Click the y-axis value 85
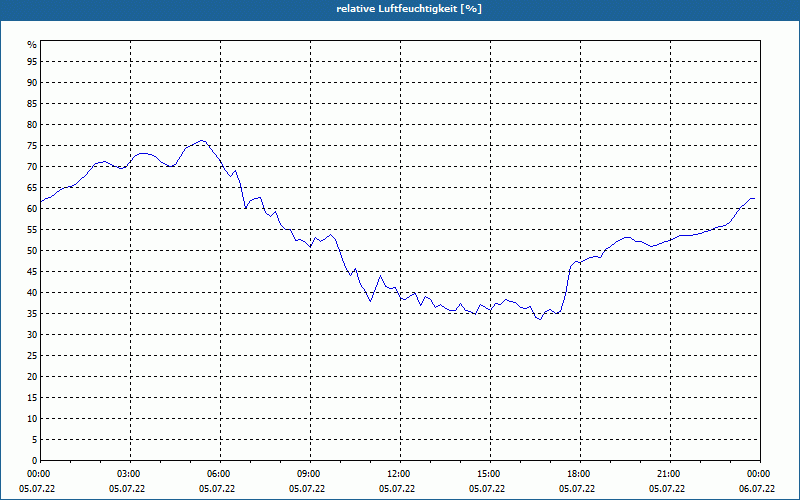Screen dimensions: 800x500 click(32, 104)
